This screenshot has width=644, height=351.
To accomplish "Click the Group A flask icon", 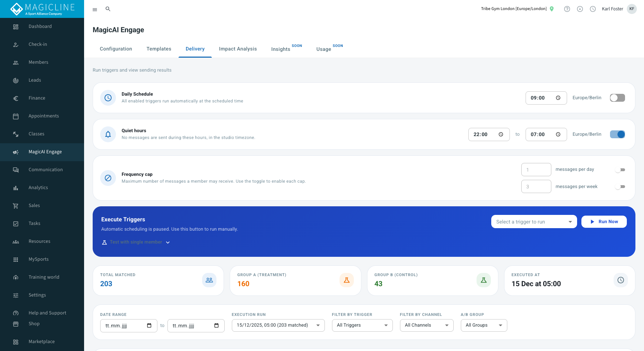I will [x=347, y=280].
